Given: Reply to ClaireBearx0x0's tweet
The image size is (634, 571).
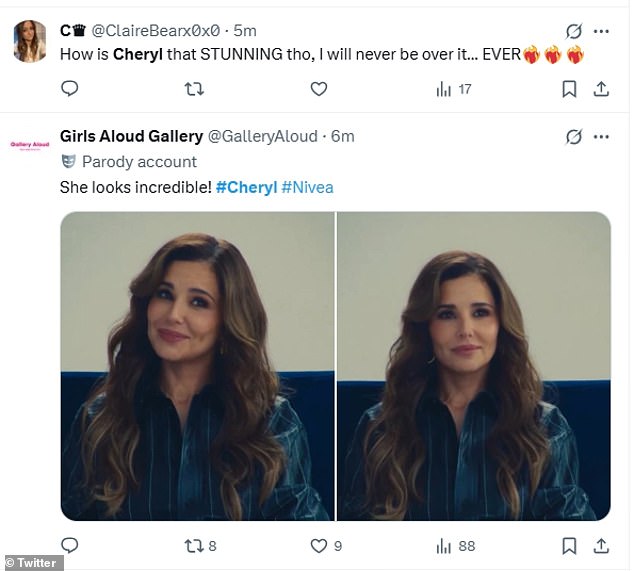Looking at the screenshot, I should (x=70, y=89).
